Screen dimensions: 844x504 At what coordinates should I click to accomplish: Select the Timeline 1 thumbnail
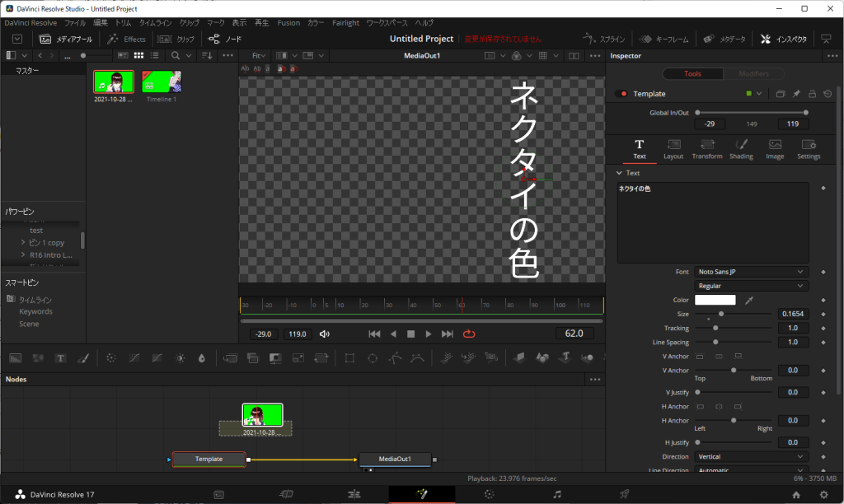[162, 82]
